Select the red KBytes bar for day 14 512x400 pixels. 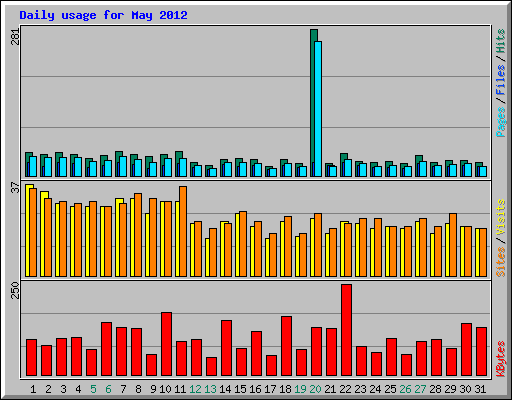[x=226, y=348]
